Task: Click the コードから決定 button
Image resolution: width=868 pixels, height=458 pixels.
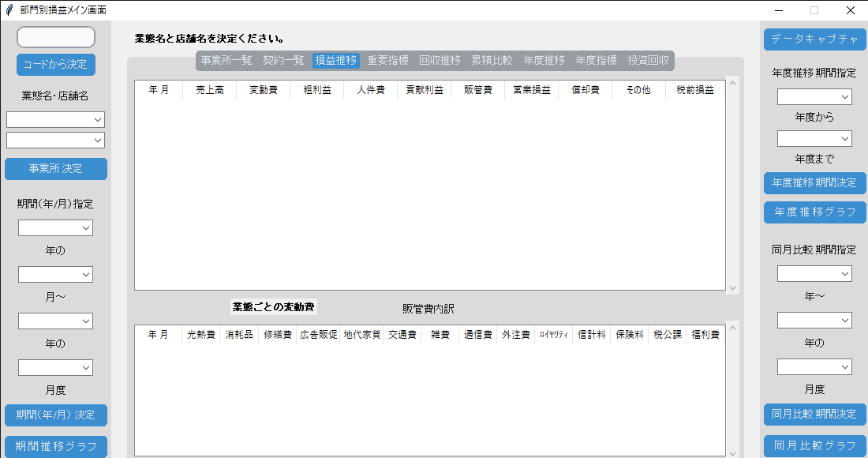Action: pos(55,64)
